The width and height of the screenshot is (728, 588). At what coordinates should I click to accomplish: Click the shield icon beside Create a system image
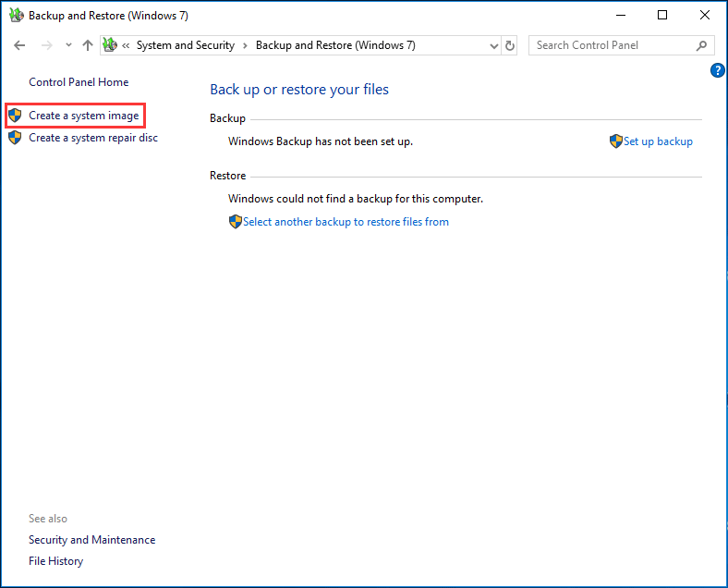pos(15,116)
